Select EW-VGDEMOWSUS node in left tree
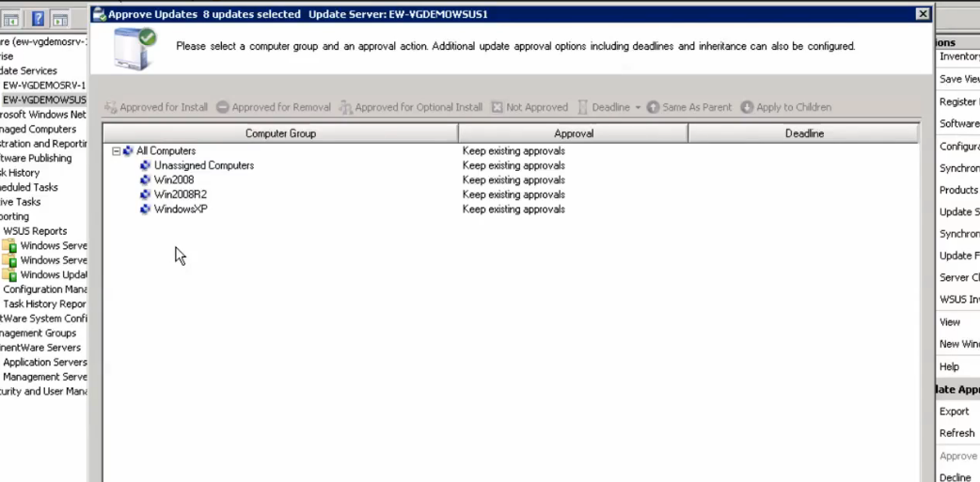Image resolution: width=980 pixels, height=482 pixels. coord(44,100)
